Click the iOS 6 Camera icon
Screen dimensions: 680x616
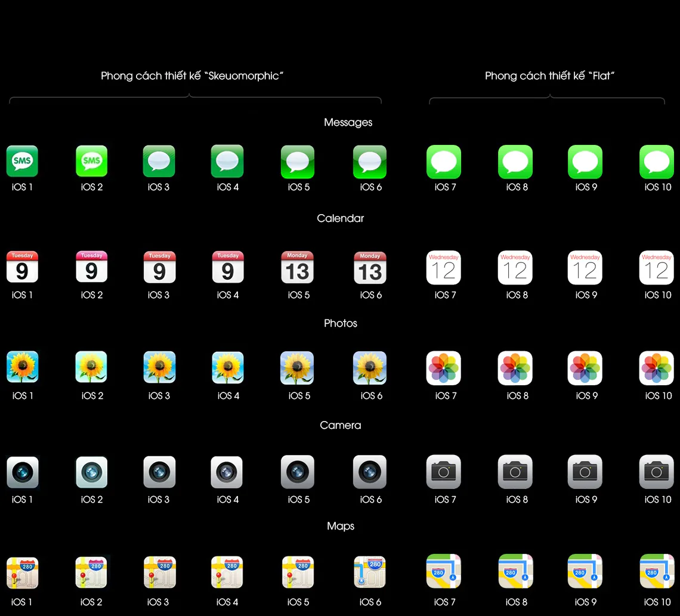(x=370, y=472)
